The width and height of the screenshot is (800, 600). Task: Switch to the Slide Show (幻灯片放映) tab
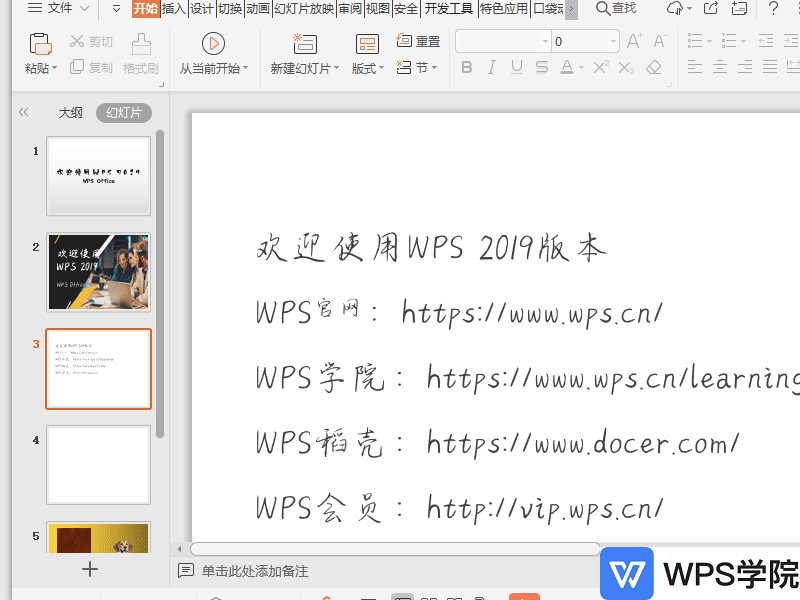(304, 9)
